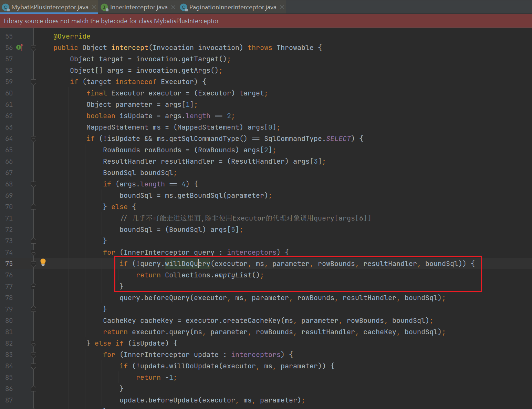Screen dimensions: 532x409
Task: Close the PaginationInnerInterceptor.java tab
Action: [282, 7]
